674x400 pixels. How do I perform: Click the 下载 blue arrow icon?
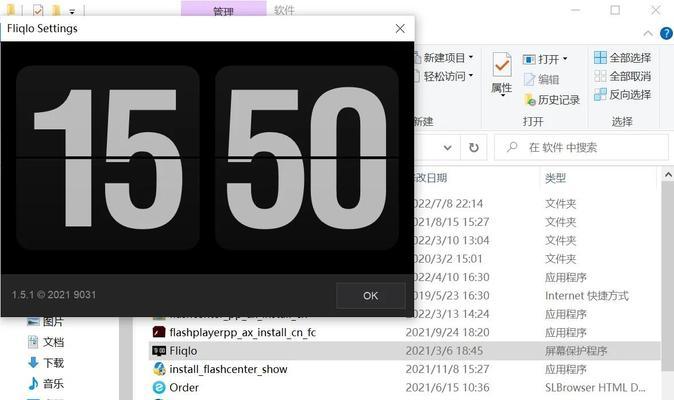[x=33, y=363]
